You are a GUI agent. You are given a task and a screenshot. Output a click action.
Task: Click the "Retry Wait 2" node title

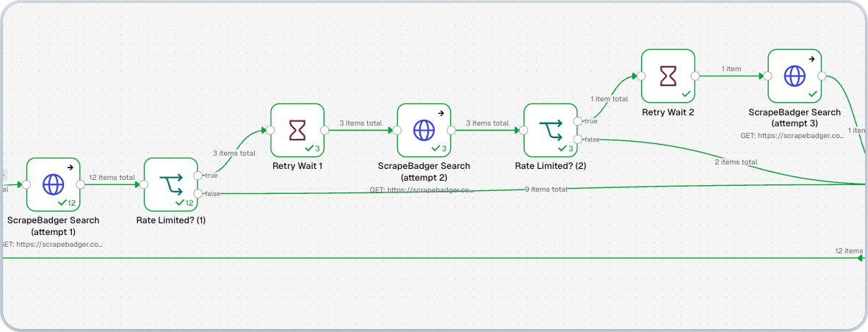coord(668,112)
